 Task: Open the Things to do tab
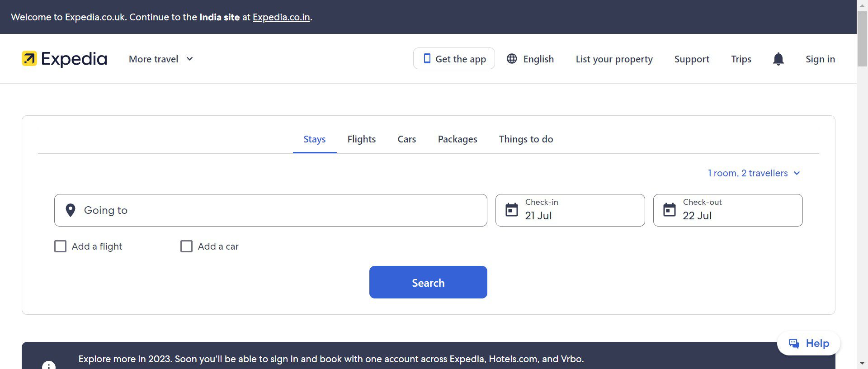(526, 139)
